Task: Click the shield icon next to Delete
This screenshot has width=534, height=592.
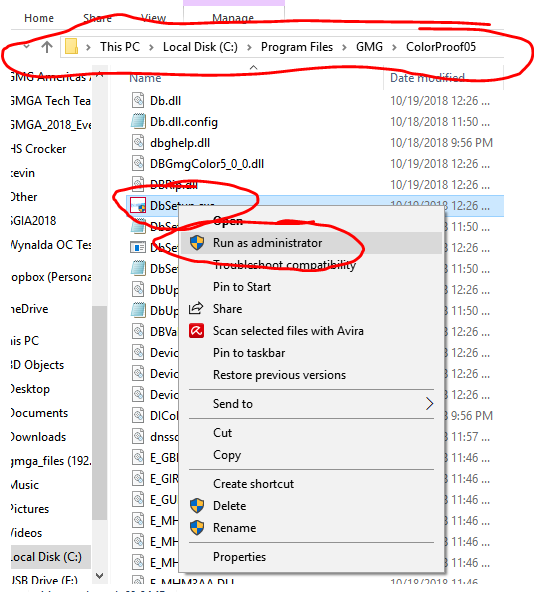Action: point(197,506)
